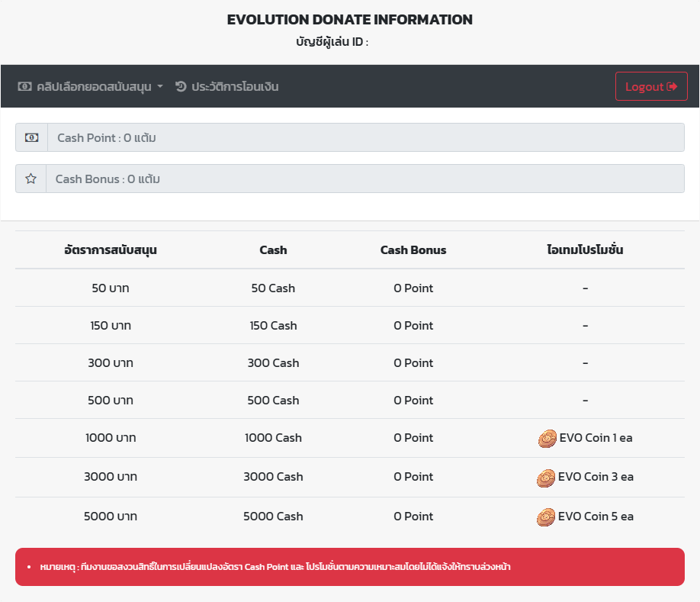Click the Cash Bonus column header

click(x=413, y=250)
